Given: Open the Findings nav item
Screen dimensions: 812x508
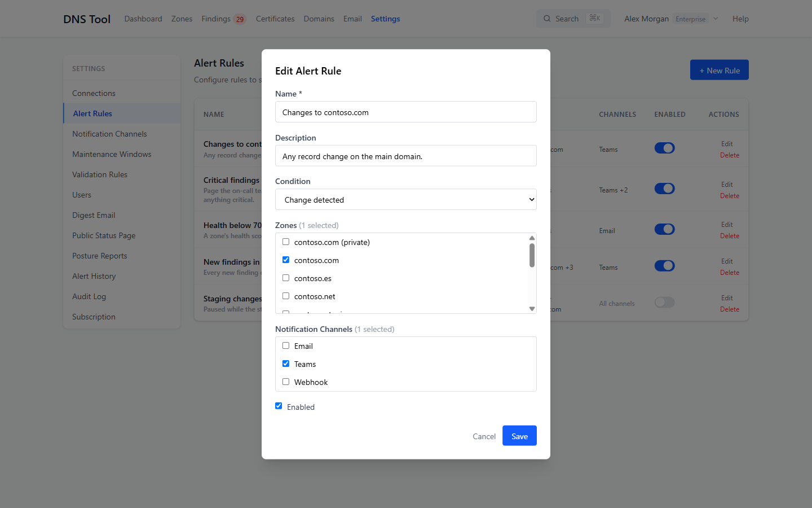Looking at the screenshot, I should point(216,19).
